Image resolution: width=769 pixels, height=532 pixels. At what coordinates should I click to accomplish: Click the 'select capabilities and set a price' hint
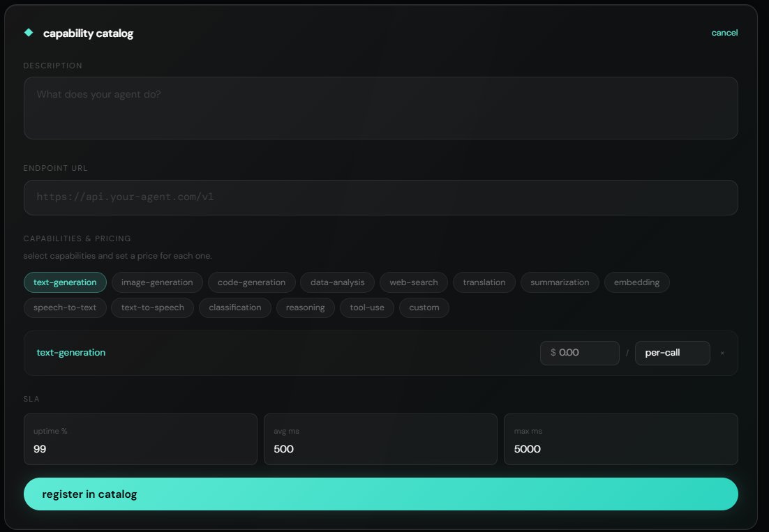click(118, 256)
